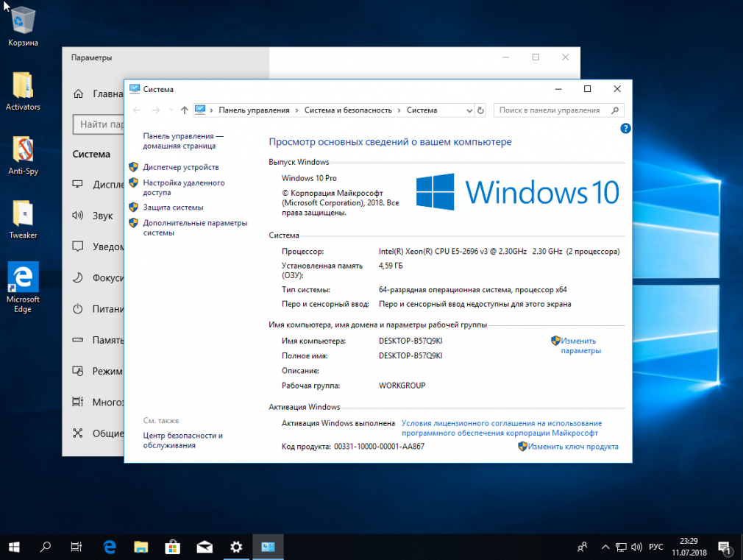Open the Activators folder on desktop
This screenshot has height=560, width=743.
point(23,91)
